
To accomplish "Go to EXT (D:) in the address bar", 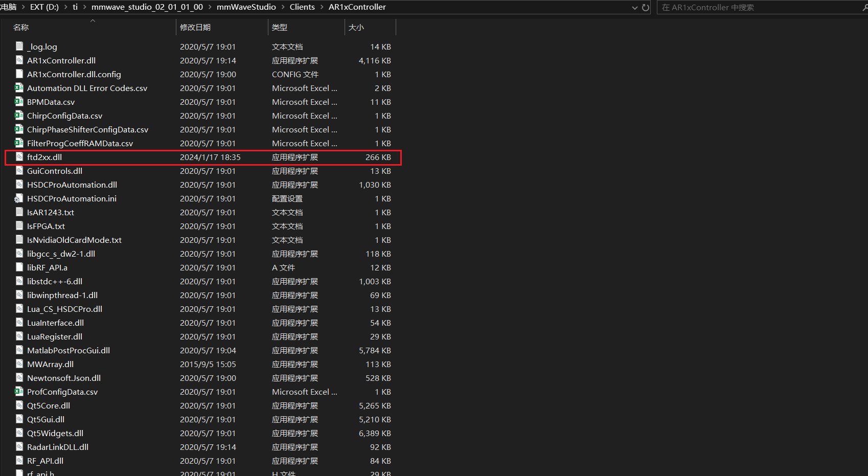I will click(44, 7).
